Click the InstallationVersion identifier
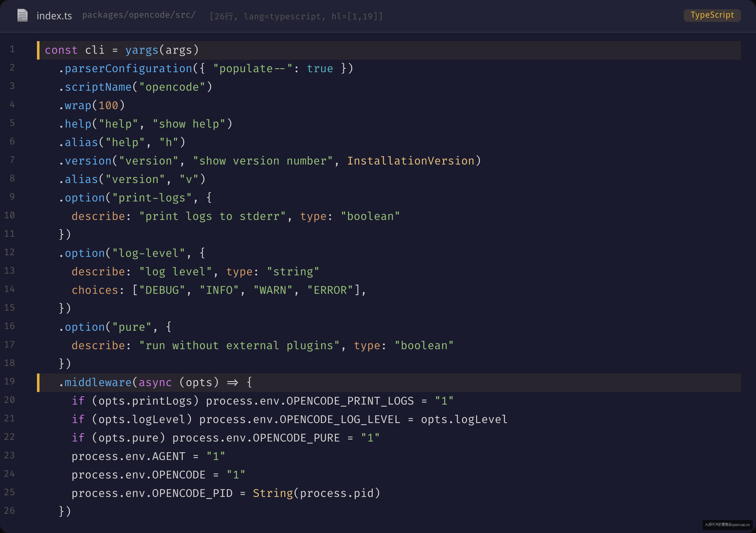This screenshot has height=533, width=756. pyautogui.click(x=411, y=161)
